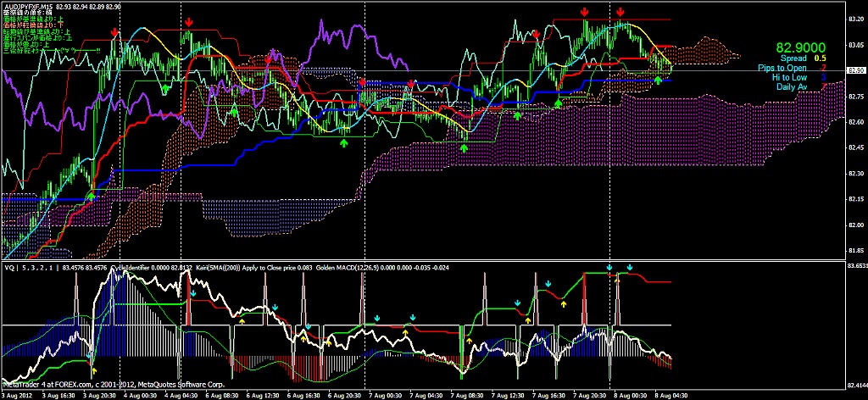Click the leftmost cyan down arrow in indicator window
This screenshot has width=868, height=400.
(x=193, y=293)
